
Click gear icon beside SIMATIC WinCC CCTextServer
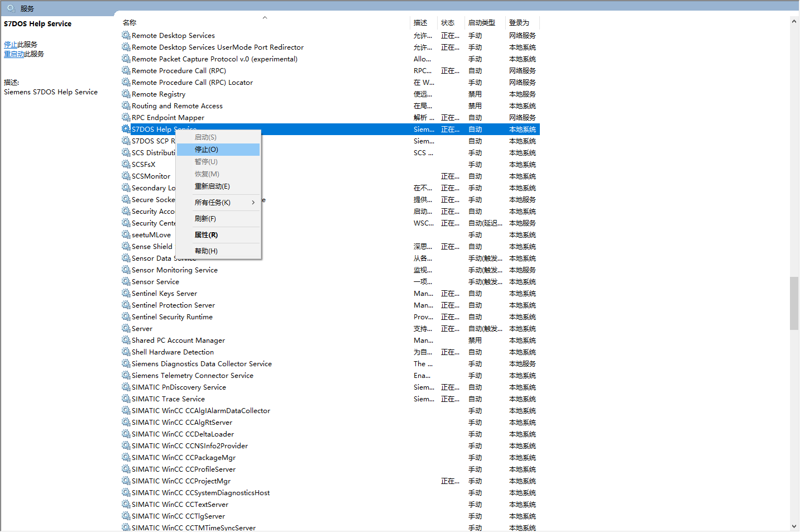126,504
